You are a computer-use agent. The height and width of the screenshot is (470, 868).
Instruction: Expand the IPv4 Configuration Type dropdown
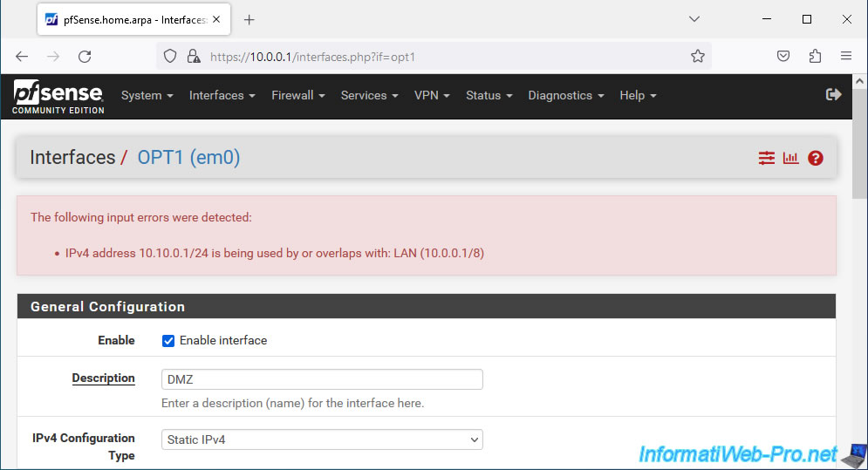[x=322, y=439]
